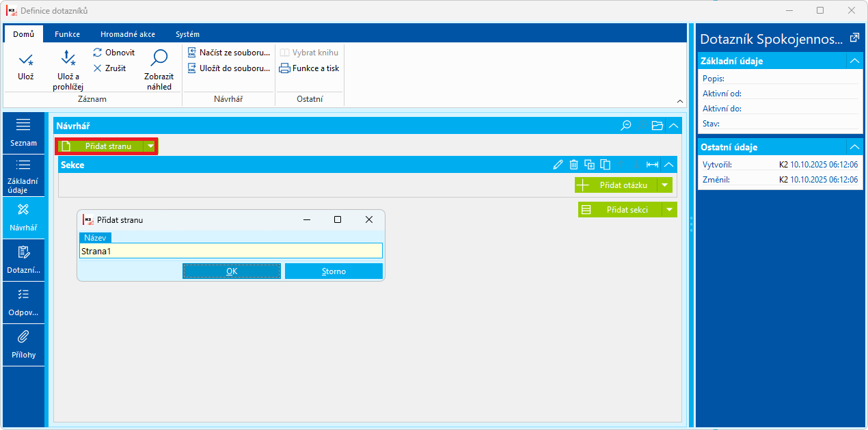Click the Změnil date value
Image resolution: width=868 pixels, height=430 pixels.
point(824,180)
